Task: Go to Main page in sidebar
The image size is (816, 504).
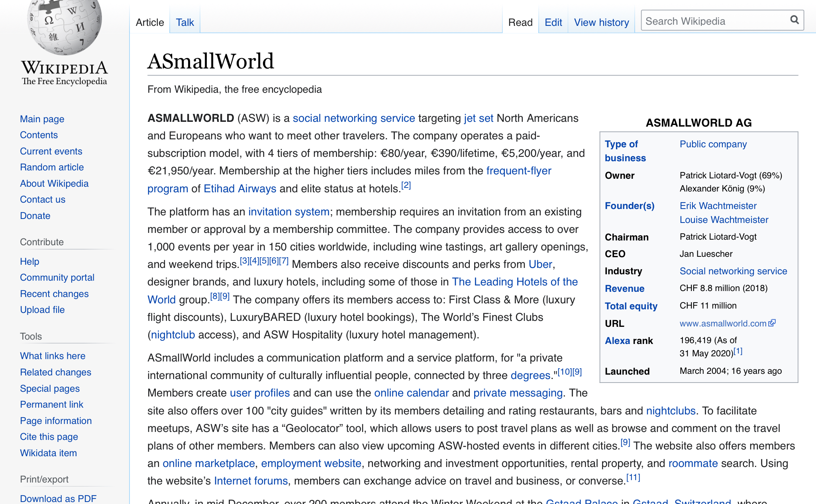Action: click(x=42, y=119)
